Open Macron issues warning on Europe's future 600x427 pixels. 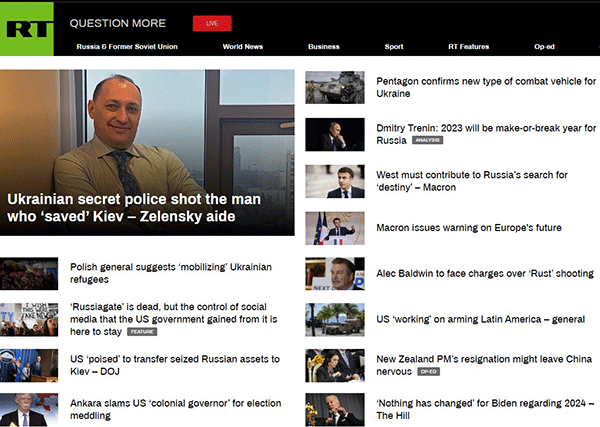coord(469,228)
